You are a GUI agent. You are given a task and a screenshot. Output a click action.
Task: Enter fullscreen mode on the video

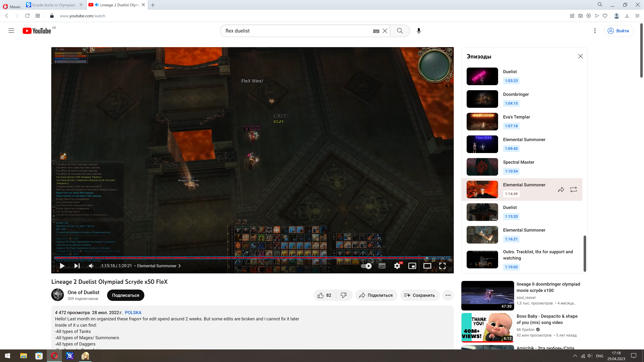[x=442, y=266]
